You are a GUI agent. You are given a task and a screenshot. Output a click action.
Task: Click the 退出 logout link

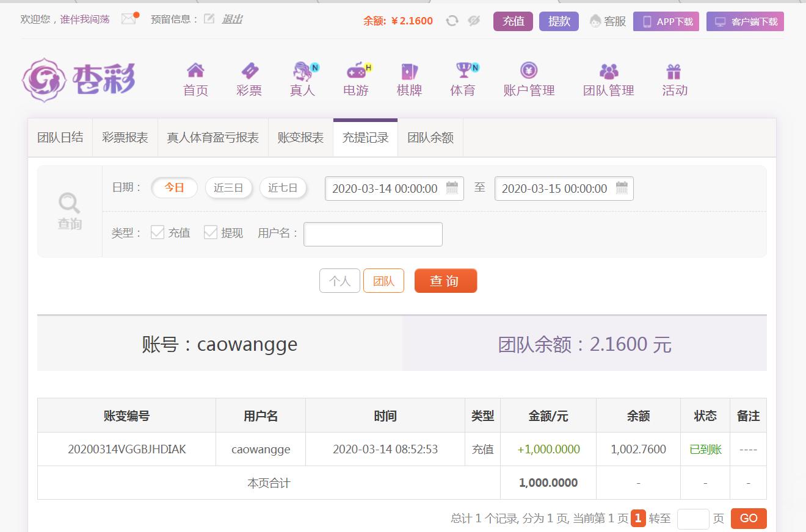(x=232, y=19)
